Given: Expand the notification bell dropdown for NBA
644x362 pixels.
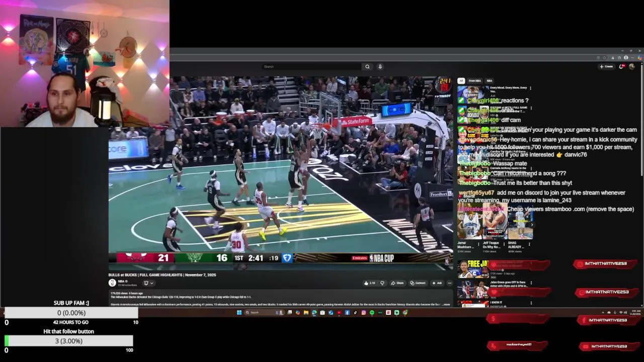Looking at the screenshot, I should pos(148,283).
